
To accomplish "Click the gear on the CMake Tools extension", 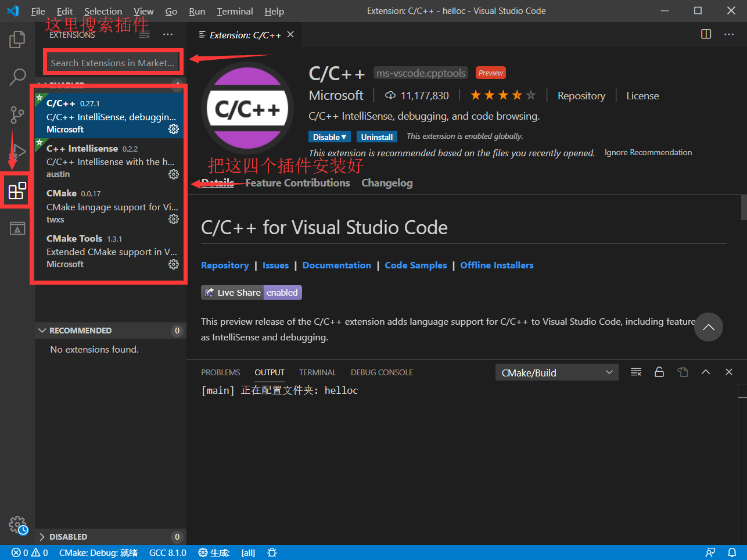I will pyautogui.click(x=173, y=264).
